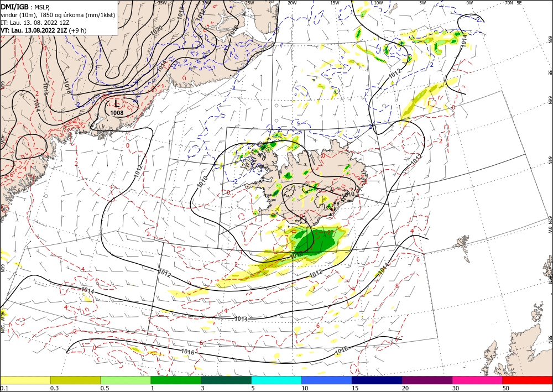Screen dimensions: 553x392
Task: Click the yellow 0.1–0.3 legend color band
Action: pos(25,380)
